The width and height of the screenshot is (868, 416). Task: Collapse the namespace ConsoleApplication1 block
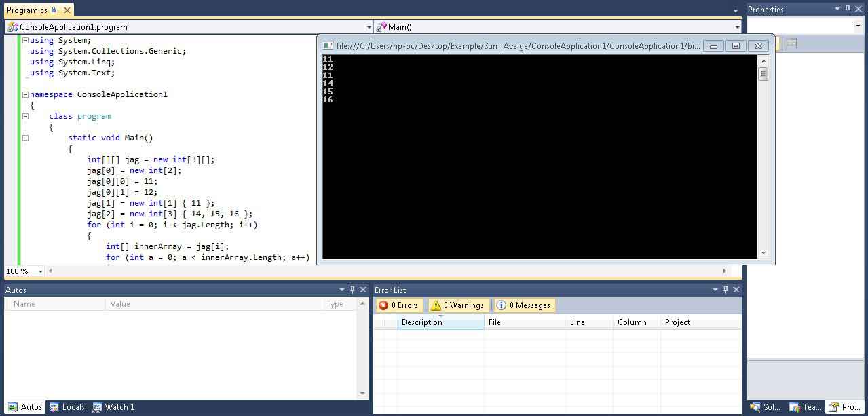[25, 94]
